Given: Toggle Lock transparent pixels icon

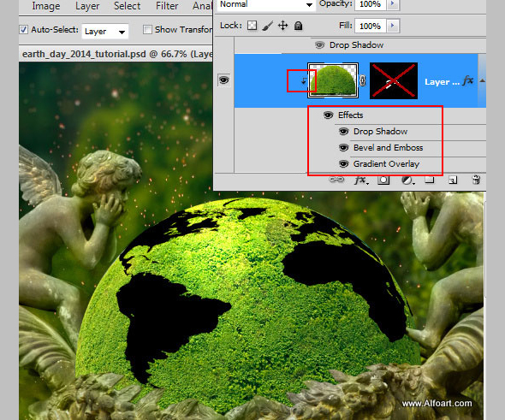Looking at the screenshot, I should 252,26.
